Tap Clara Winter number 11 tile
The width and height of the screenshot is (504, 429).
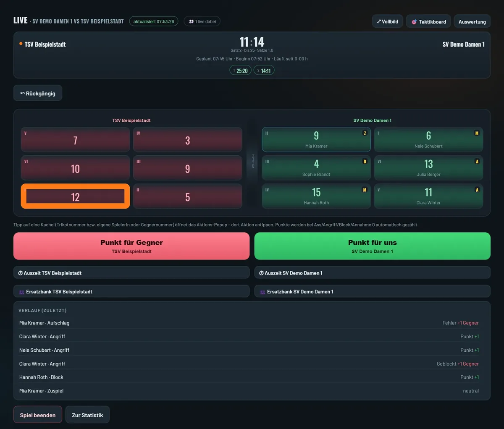pyautogui.click(x=428, y=196)
